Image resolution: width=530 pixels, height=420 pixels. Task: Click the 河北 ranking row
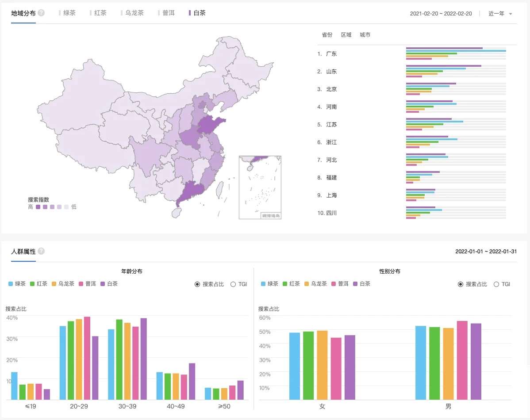tap(412, 160)
